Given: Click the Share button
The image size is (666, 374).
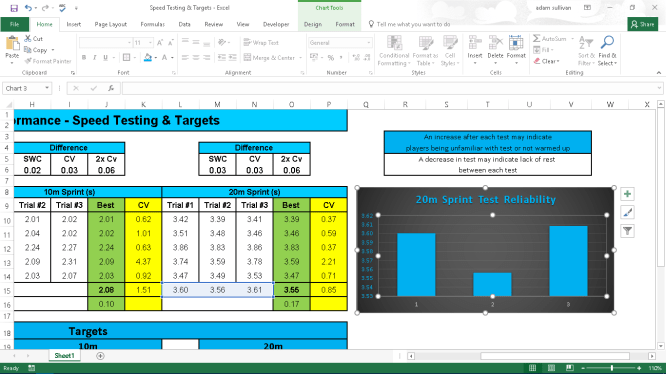Looking at the screenshot, I should click(x=642, y=24).
